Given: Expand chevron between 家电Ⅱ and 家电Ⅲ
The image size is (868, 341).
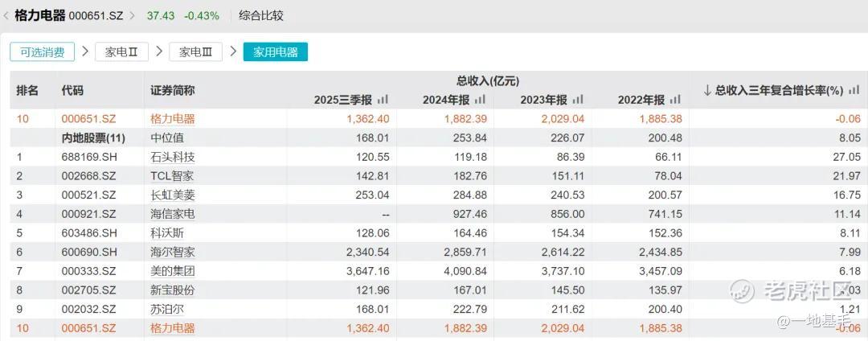Looking at the screenshot, I should (159, 51).
